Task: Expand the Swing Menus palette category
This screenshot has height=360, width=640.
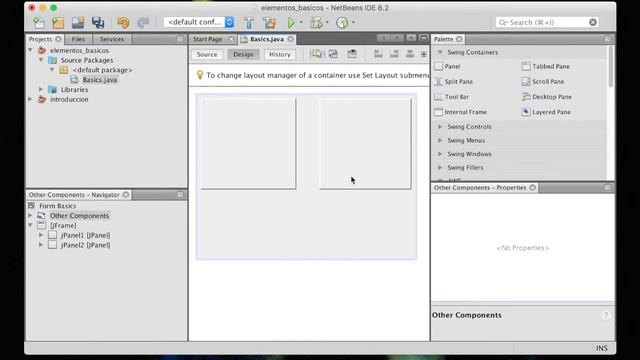Action: [x=440, y=140]
